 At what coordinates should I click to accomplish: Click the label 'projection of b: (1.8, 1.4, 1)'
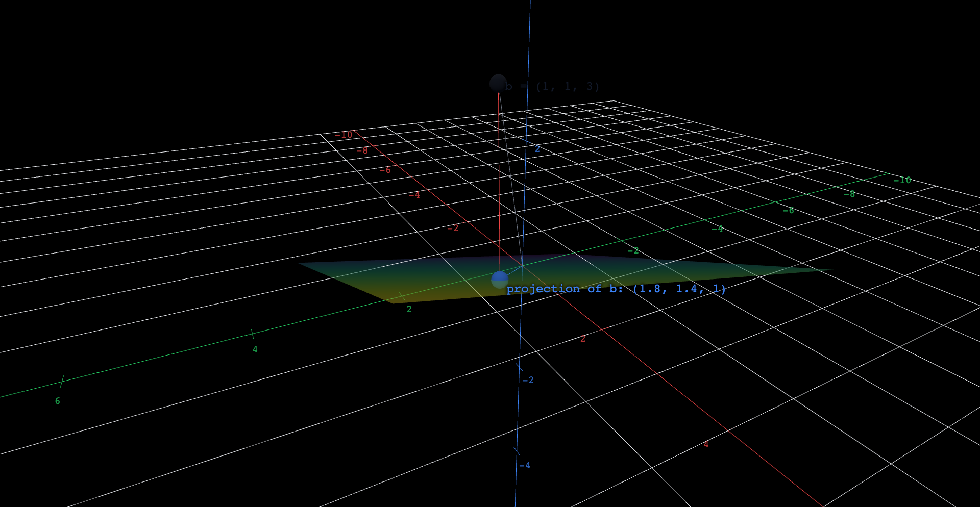616,289
